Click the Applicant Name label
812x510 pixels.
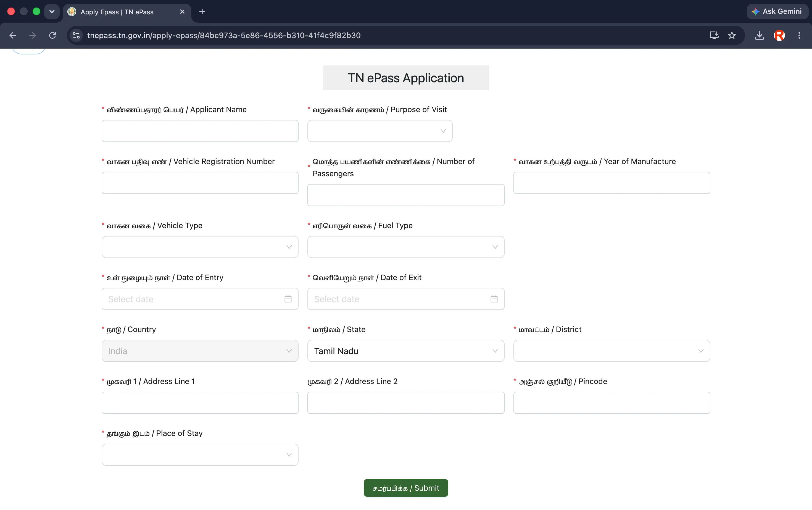177,110
